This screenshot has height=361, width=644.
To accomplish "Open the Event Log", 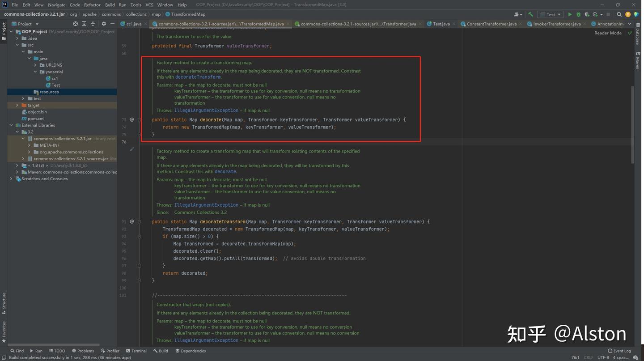I will click(x=619, y=351).
